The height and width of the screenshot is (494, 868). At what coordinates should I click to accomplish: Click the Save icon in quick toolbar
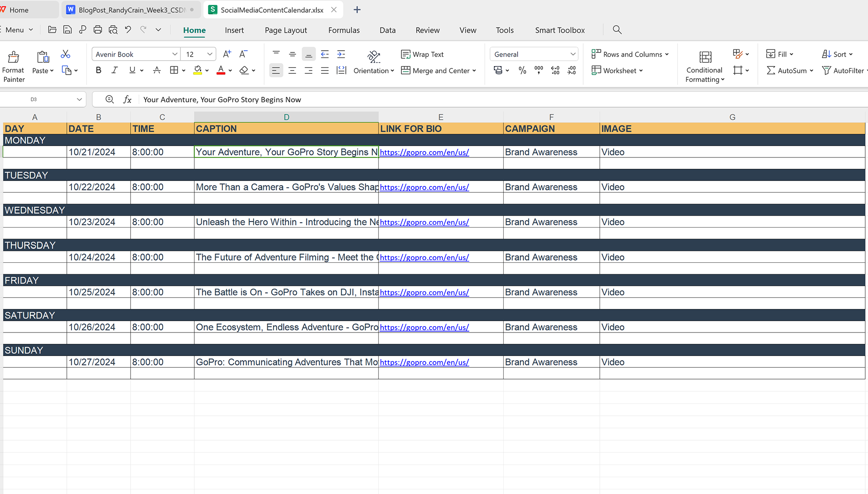point(67,30)
